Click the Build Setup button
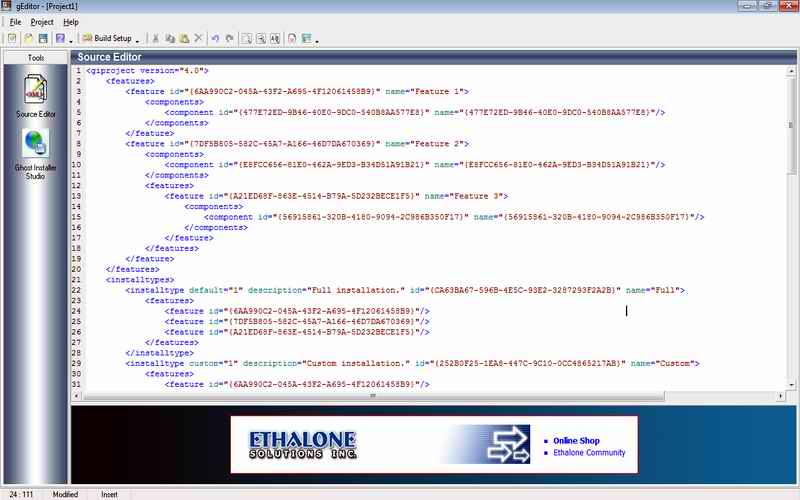The image size is (800, 500). pos(107,38)
